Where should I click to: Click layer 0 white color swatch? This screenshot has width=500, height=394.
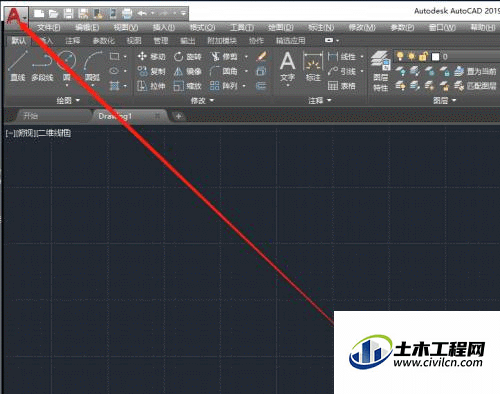(436, 57)
